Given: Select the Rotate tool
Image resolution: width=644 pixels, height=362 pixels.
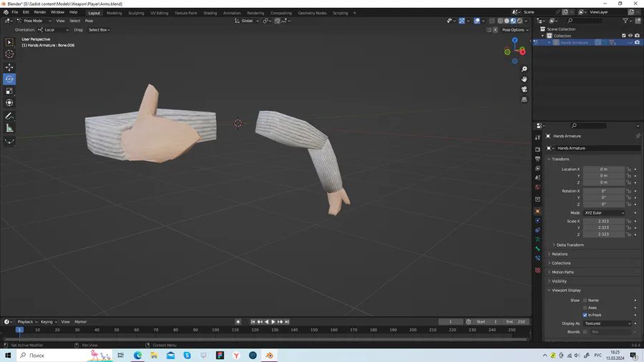Looking at the screenshot, I should pos(9,79).
